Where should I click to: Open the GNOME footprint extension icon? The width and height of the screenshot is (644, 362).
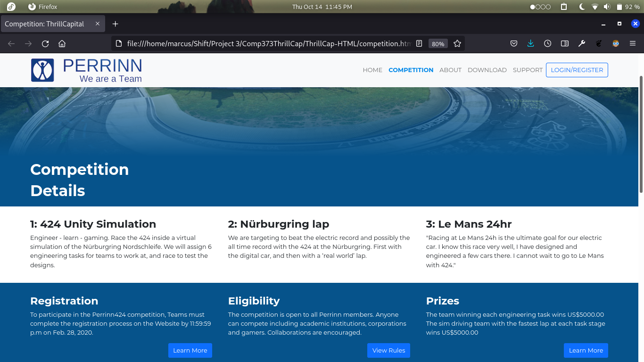point(598,43)
